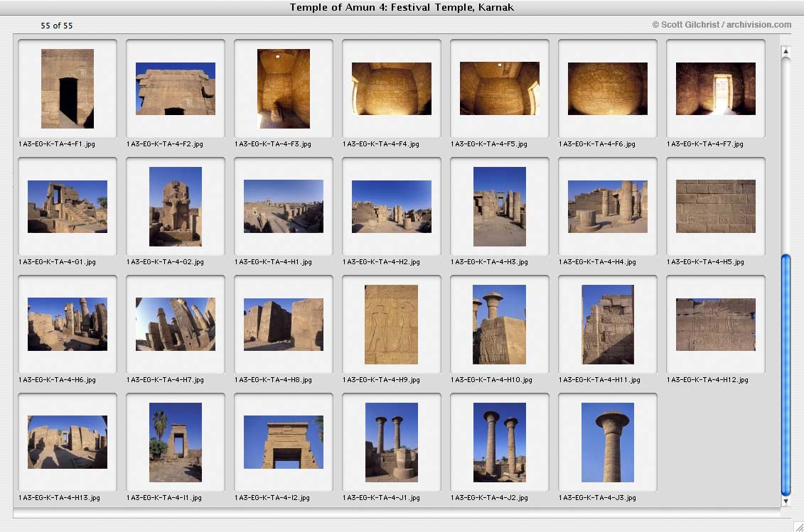804x532 pixels.
Task: Select the 1A3-EG-K-TA-4-G1.jpg ruins thumbnail
Action: [67, 207]
